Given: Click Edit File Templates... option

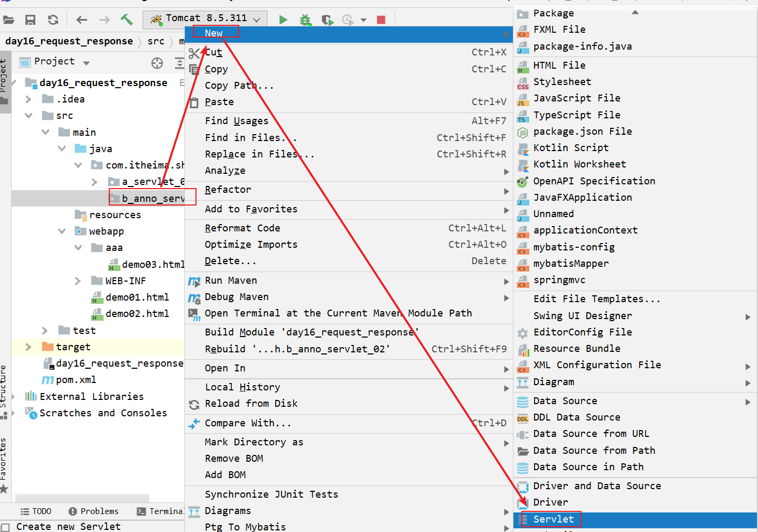Looking at the screenshot, I should pyautogui.click(x=596, y=299).
